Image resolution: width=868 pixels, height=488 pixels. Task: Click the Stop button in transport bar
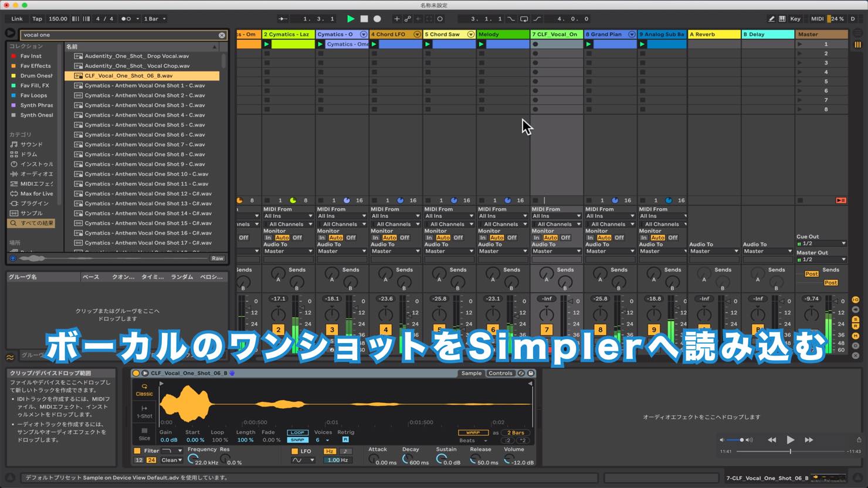click(364, 19)
